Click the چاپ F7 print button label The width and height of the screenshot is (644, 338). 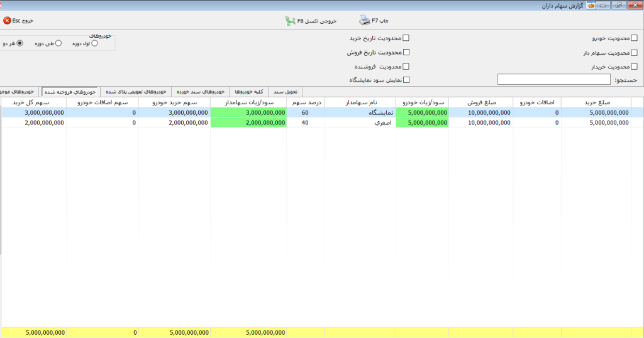pyautogui.click(x=380, y=21)
